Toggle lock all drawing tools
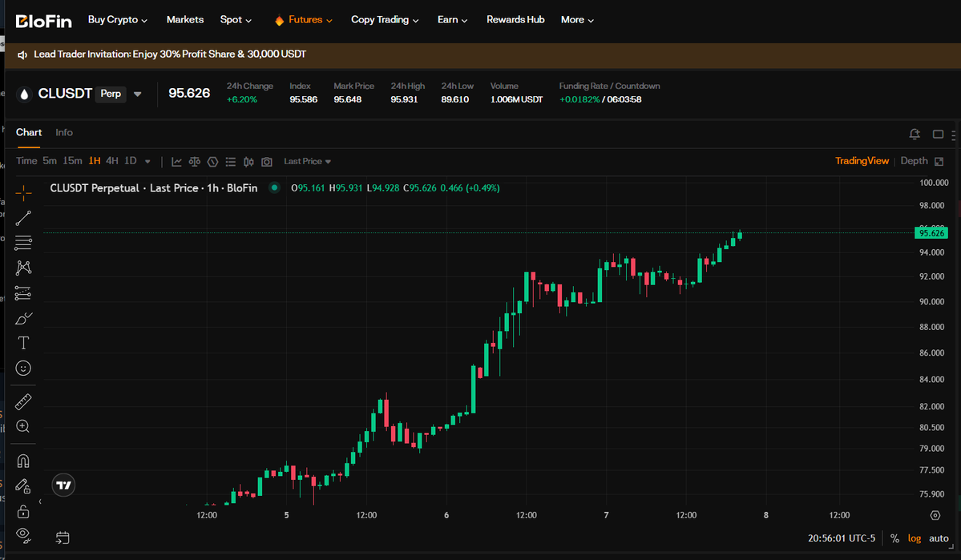 (x=23, y=511)
